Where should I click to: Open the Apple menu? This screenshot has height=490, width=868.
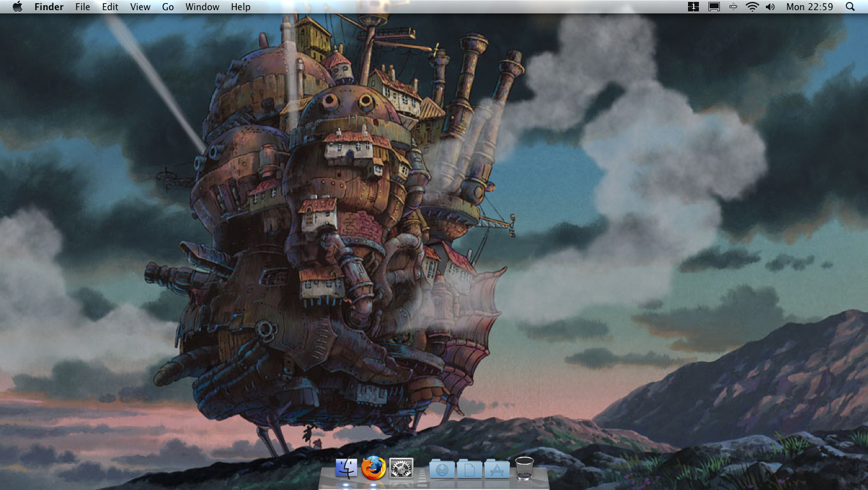tap(17, 6)
